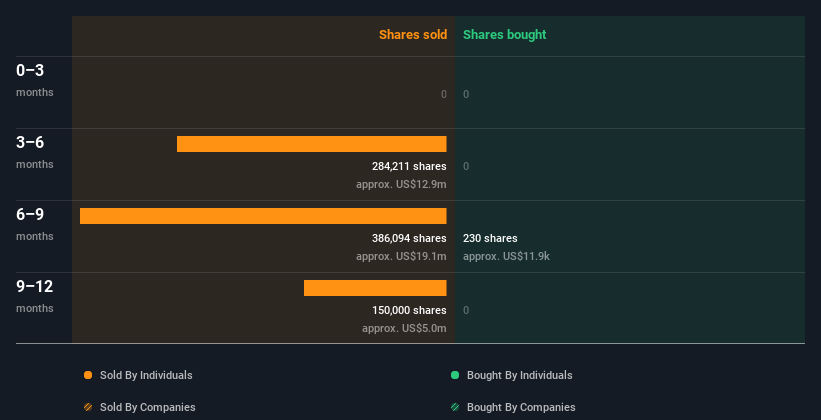Toggle the Sold By Individuals legend label
821x420 pixels.
(146, 375)
